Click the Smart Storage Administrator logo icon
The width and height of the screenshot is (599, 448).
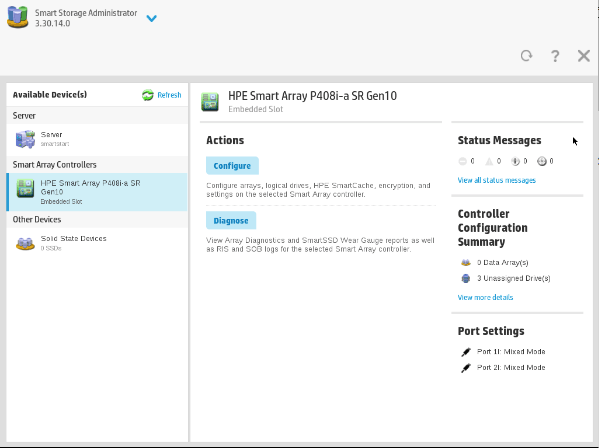18,17
